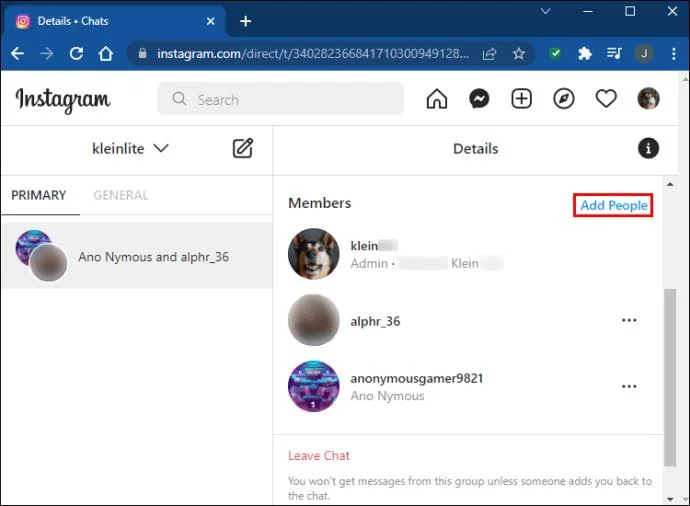Bookmark this page with the star icon
The image size is (690, 506).
pos(519,54)
